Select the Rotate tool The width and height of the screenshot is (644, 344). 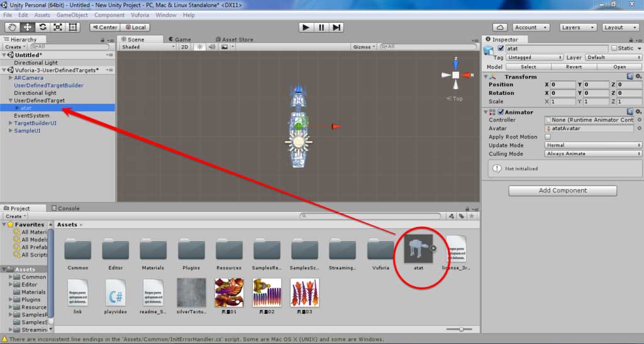43,27
